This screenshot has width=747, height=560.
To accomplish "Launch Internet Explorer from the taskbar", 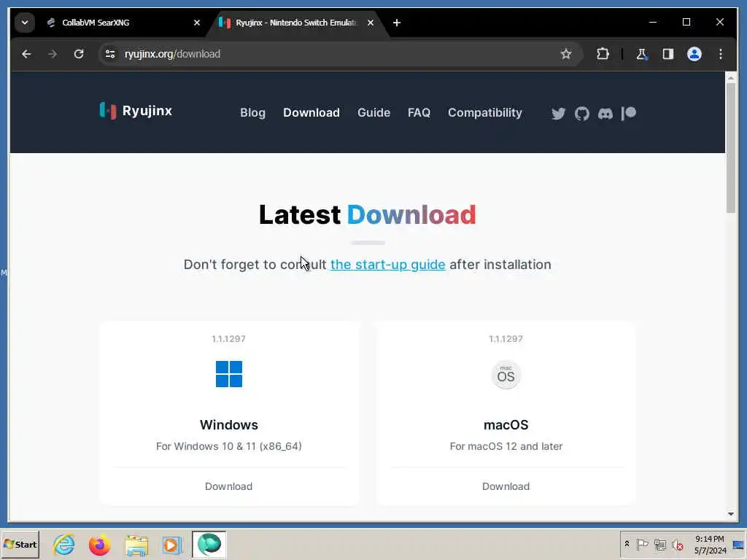I will click(63, 544).
